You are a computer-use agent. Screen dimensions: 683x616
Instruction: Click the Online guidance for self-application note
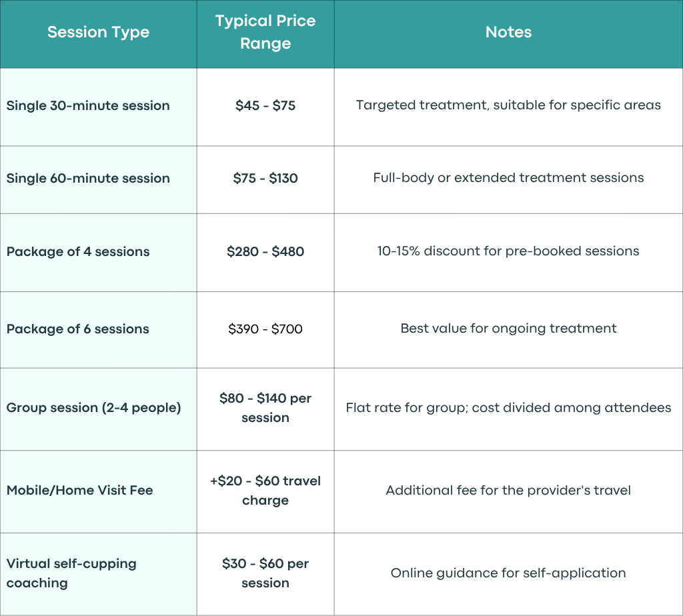508,573
